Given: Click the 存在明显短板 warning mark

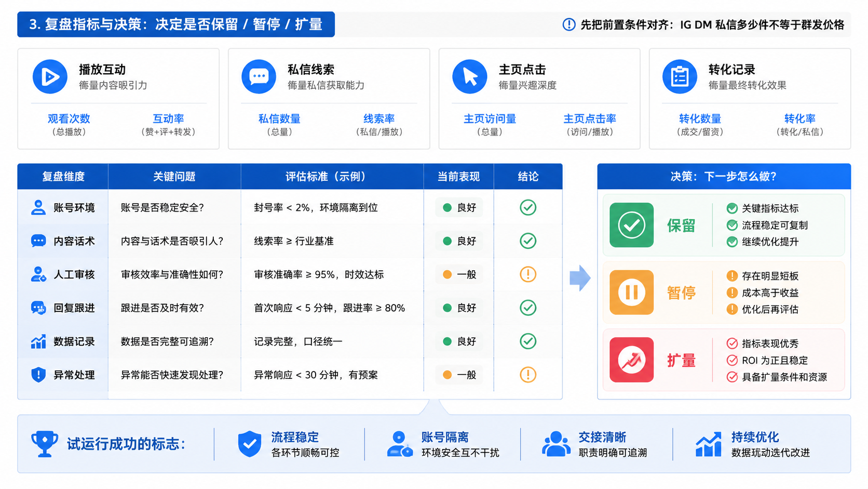Looking at the screenshot, I should click(732, 276).
